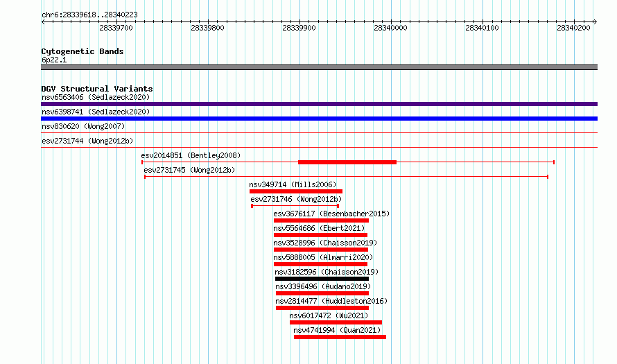Screen dimensions: 617x364
Task: Open the esv2731744 (Wong2012b) variant label
Action: (x=87, y=141)
